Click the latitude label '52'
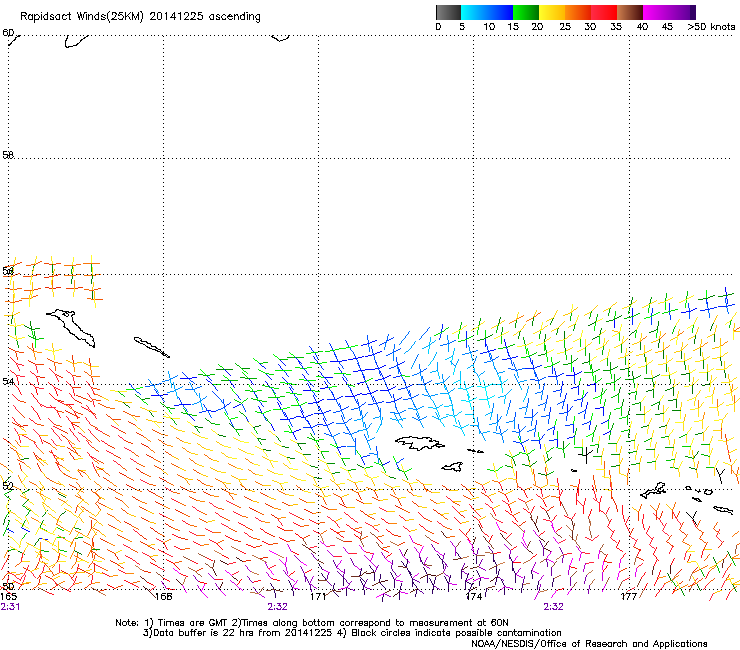Image resolution: width=740 pixels, height=650 pixels. click(x=8, y=486)
